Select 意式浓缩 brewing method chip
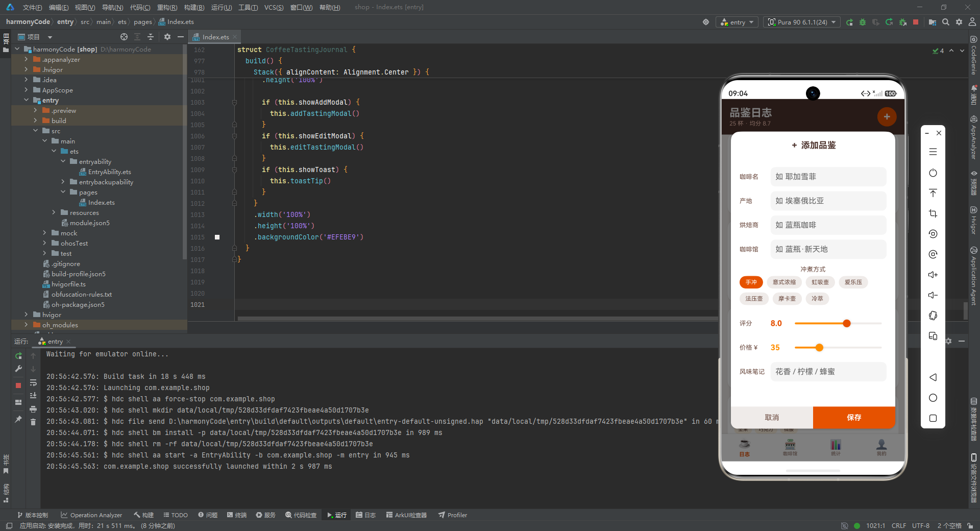Image resolution: width=980 pixels, height=531 pixels. [784, 282]
